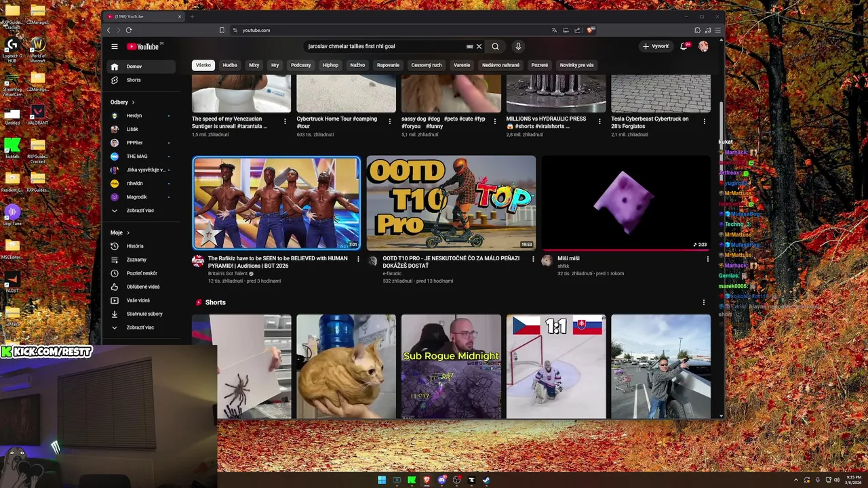This screenshot has height=488, width=868.
Task: Open Britain's Got Talent channel link
Action: click(228, 274)
